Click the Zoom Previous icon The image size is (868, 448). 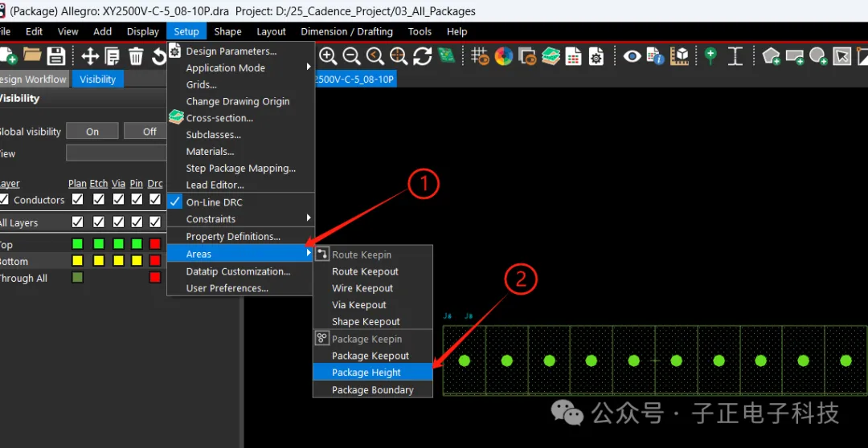pos(375,56)
